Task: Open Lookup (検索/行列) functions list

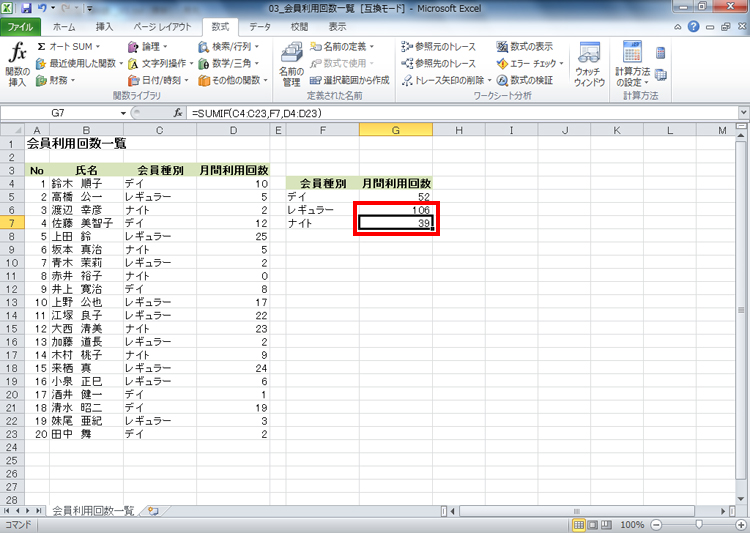Action: tap(229, 46)
